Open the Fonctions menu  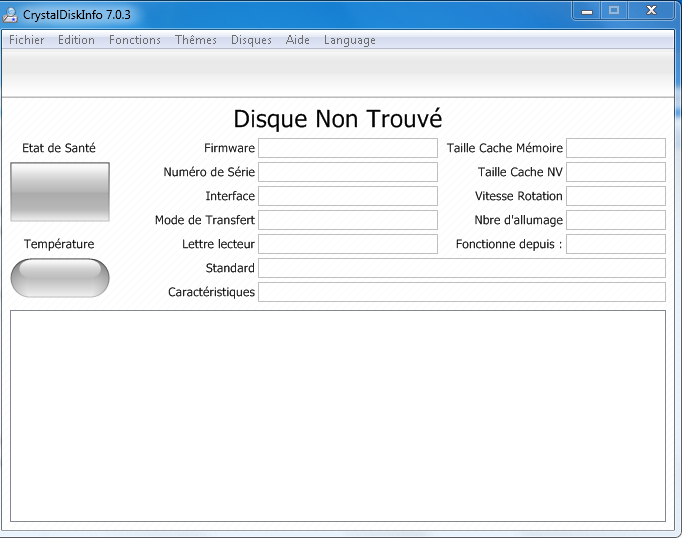(x=134, y=40)
